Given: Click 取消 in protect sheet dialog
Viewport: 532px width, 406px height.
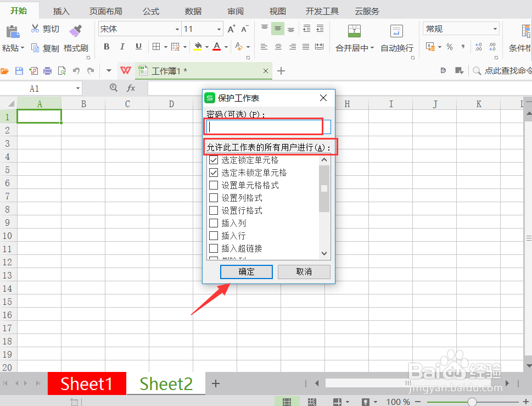Looking at the screenshot, I should click(304, 271).
